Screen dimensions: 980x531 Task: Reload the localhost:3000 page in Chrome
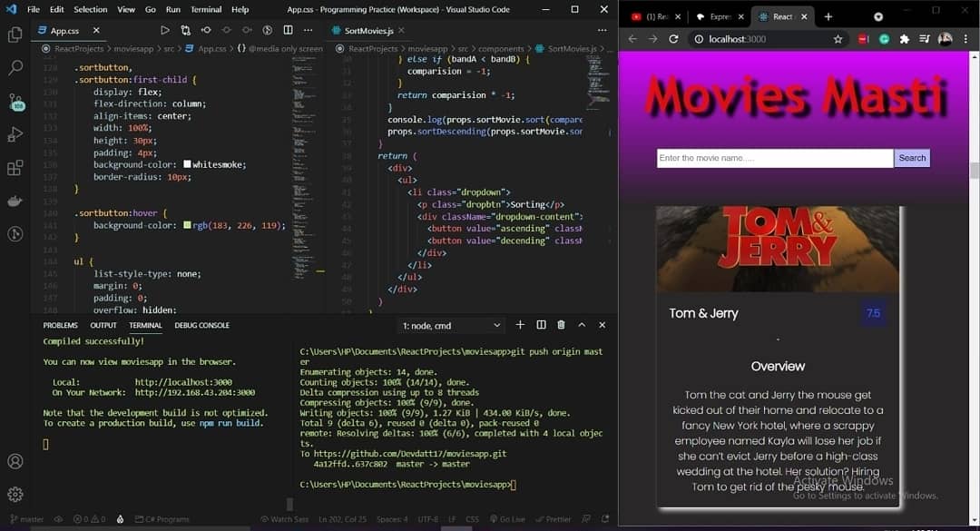673,39
